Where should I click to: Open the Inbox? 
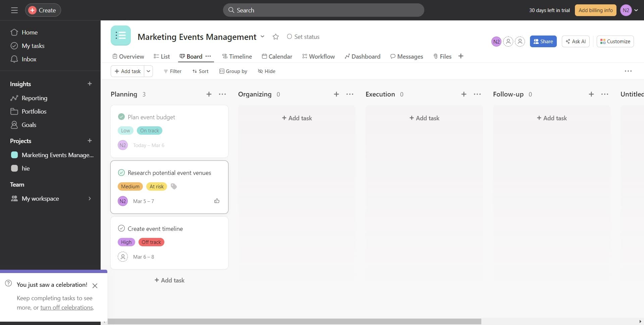pos(29,59)
